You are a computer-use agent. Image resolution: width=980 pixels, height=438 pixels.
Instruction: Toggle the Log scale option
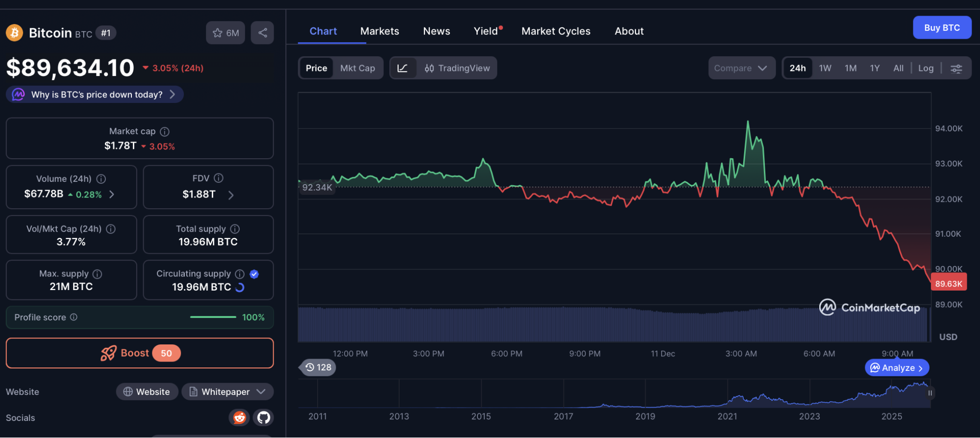pyautogui.click(x=926, y=68)
